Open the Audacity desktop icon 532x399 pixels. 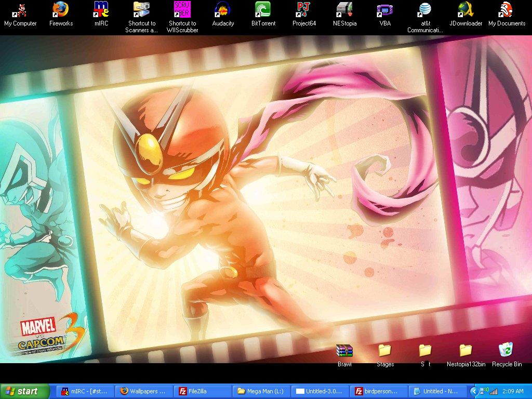[x=223, y=10]
